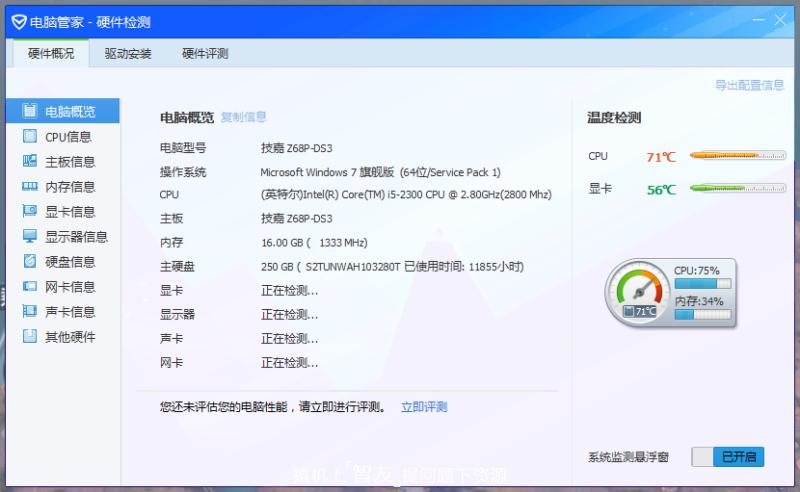This screenshot has height=492, width=800.
Task: Click the 导出配置信息 link
Action: click(x=749, y=85)
